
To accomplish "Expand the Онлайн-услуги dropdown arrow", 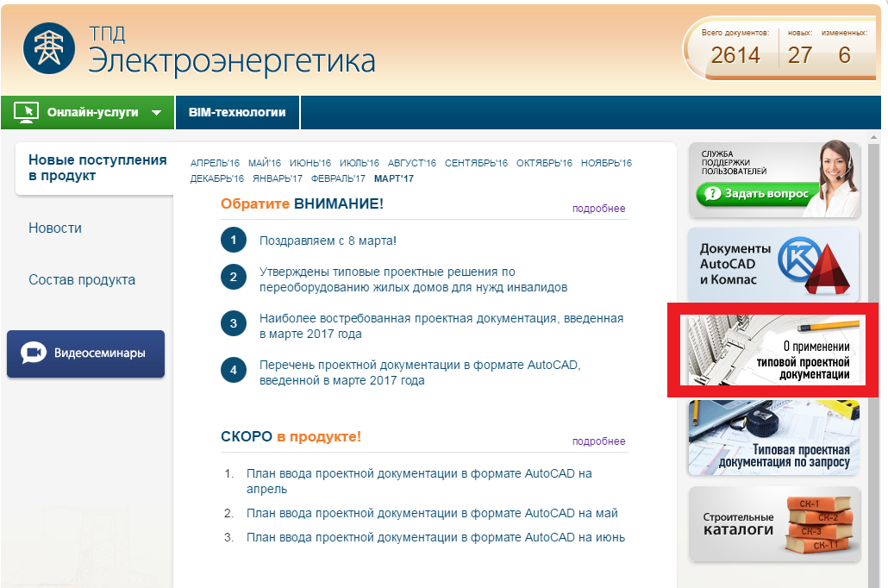I will pyautogui.click(x=156, y=113).
